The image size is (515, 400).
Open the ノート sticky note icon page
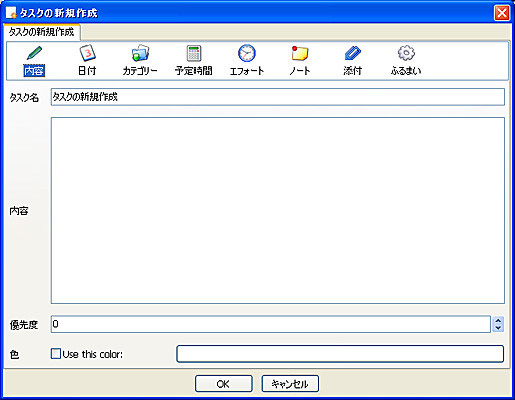300,53
